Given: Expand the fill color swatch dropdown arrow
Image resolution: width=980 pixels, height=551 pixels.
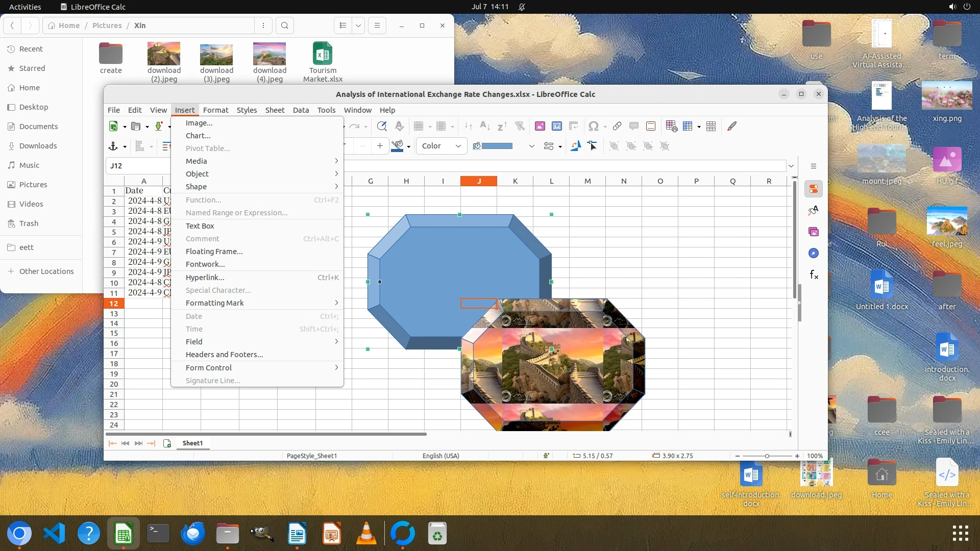Looking at the screenshot, I should point(531,146).
